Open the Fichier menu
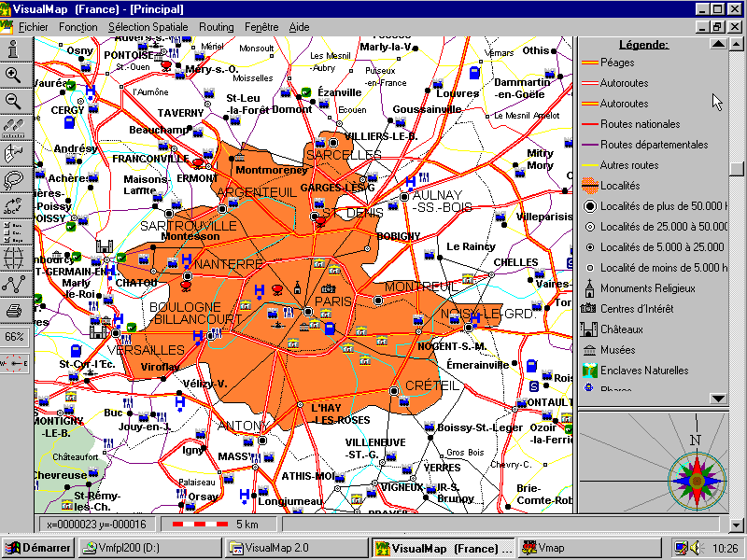747x560 pixels. 33,27
